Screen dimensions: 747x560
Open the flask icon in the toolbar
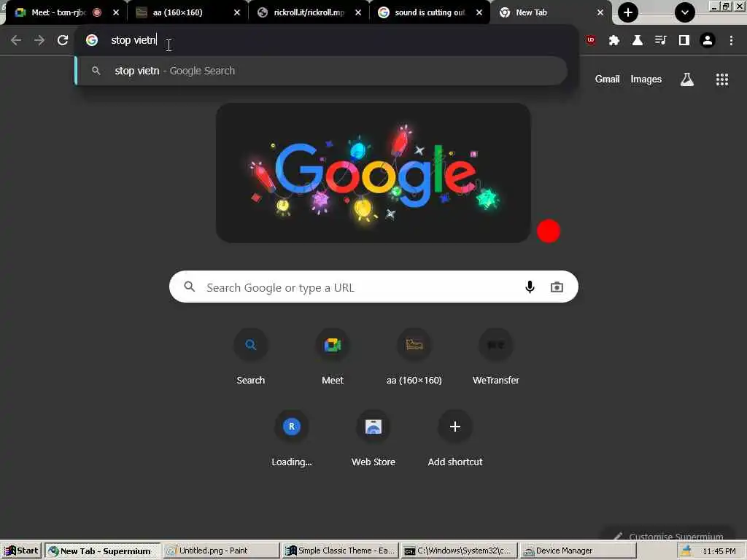(x=638, y=40)
